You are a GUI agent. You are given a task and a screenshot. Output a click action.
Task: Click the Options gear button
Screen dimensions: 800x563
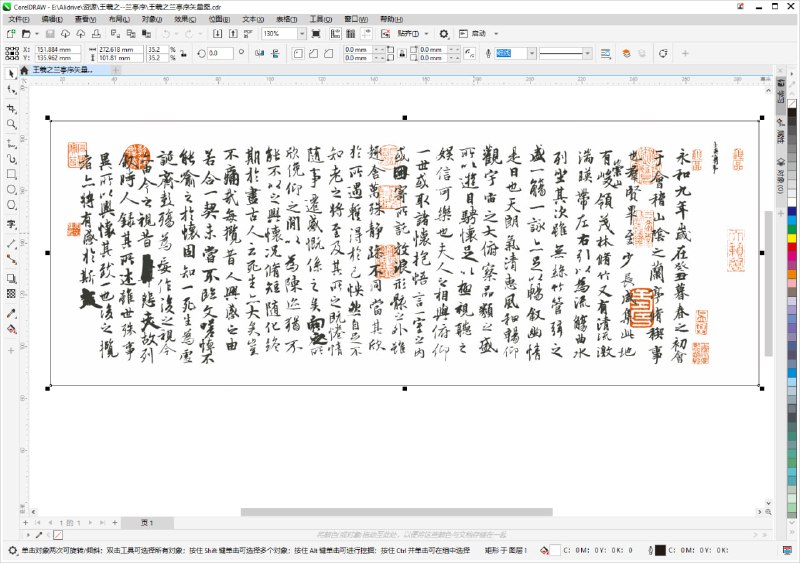click(x=443, y=33)
